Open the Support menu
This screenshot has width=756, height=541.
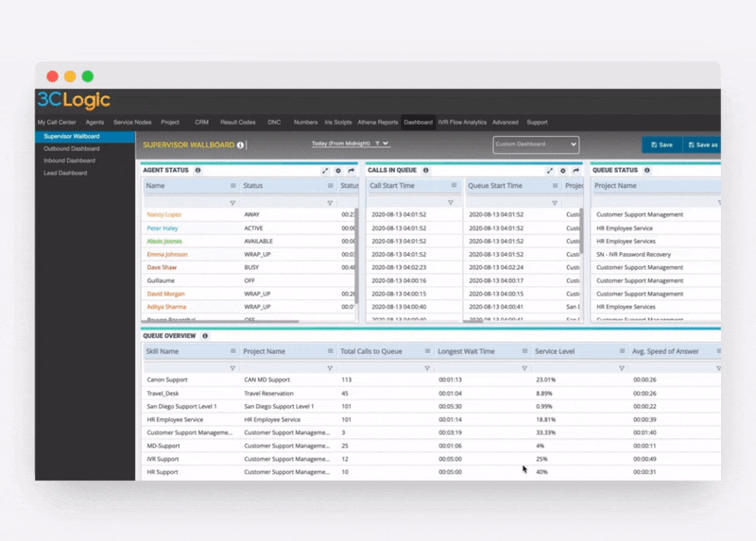[537, 123]
